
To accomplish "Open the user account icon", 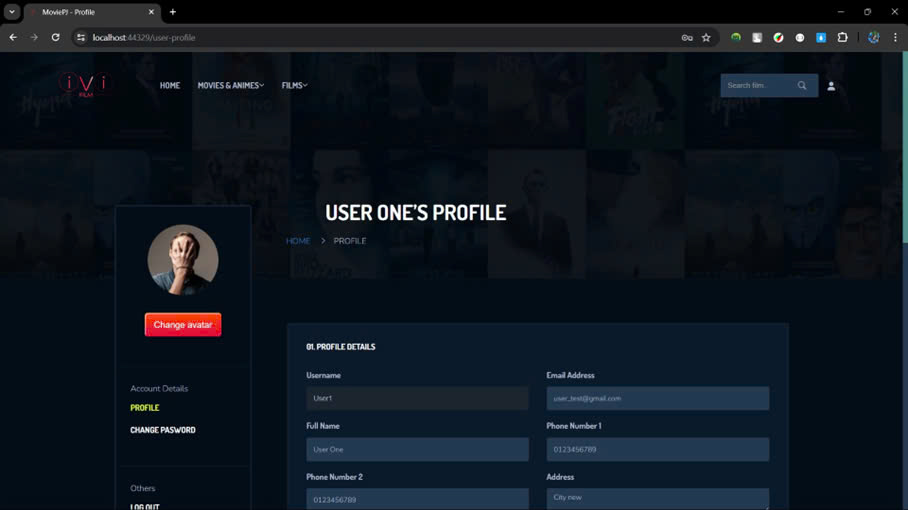I will pos(831,86).
